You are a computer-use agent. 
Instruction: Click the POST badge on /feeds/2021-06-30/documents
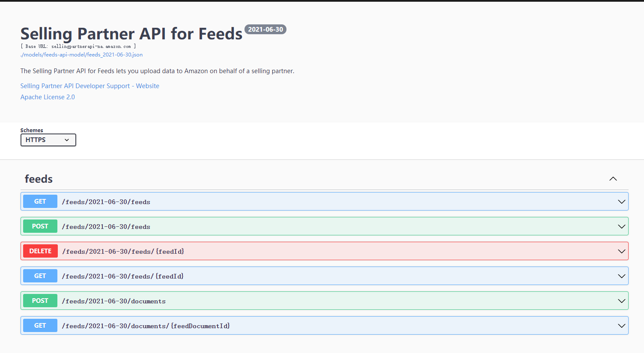click(40, 300)
